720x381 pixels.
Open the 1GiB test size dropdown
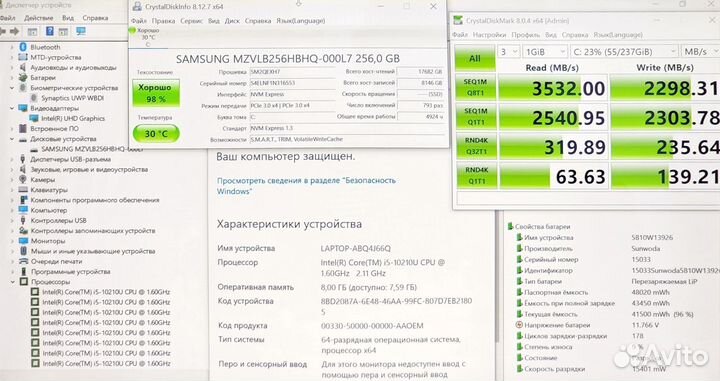545,52
